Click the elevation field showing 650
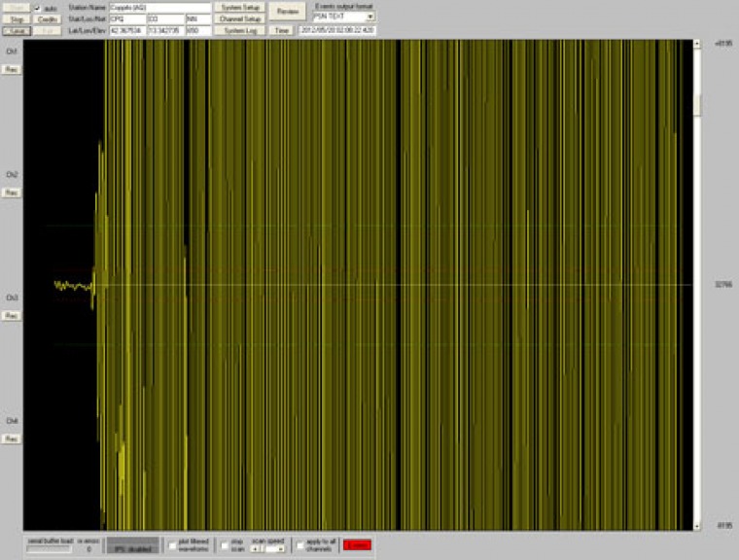This screenshot has height=560, width=739. click(x=198, y=31)
